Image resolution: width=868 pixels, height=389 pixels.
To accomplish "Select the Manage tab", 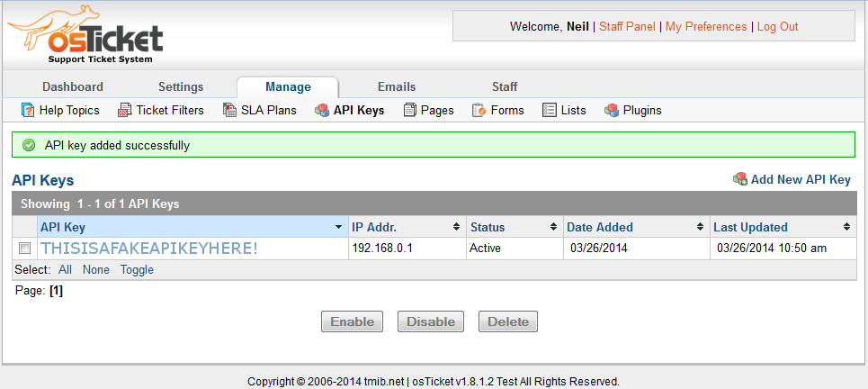I will (288, 87).
